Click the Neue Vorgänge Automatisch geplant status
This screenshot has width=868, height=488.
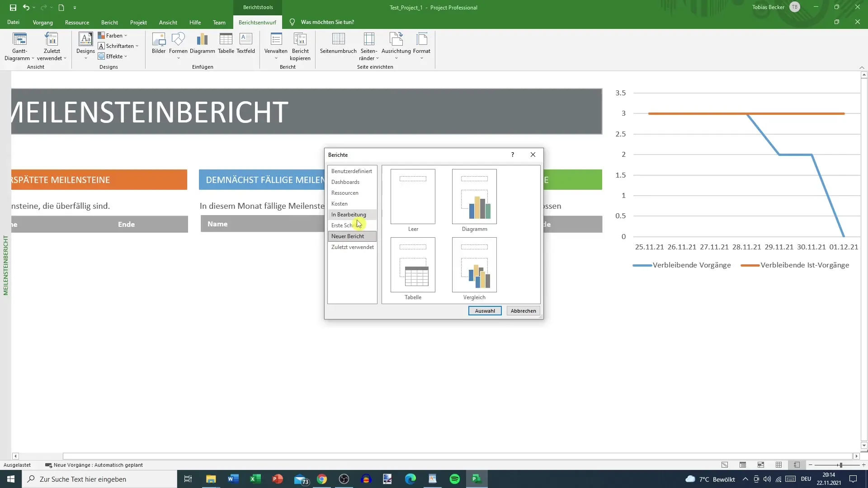(x=94, y=465)
